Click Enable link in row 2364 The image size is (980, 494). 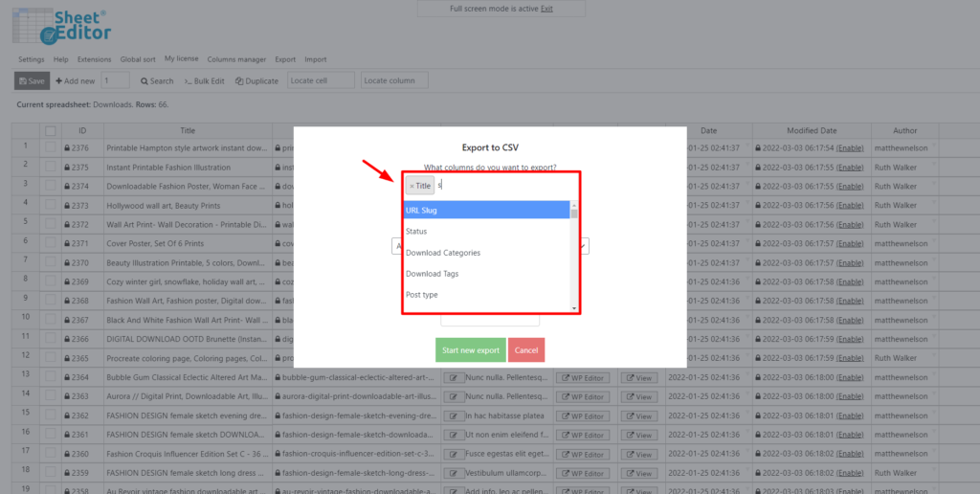click(x=850, y=378)
